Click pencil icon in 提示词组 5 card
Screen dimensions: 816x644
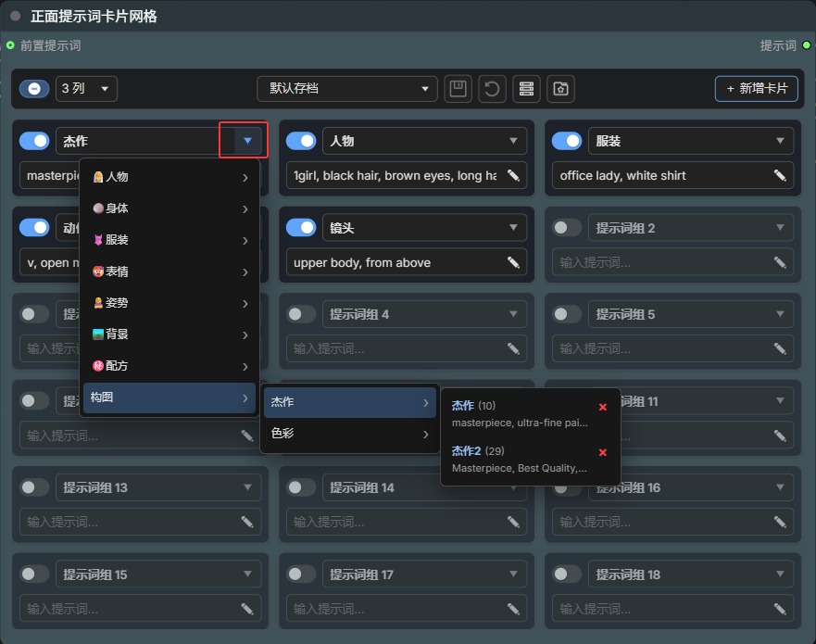[780, 348]
